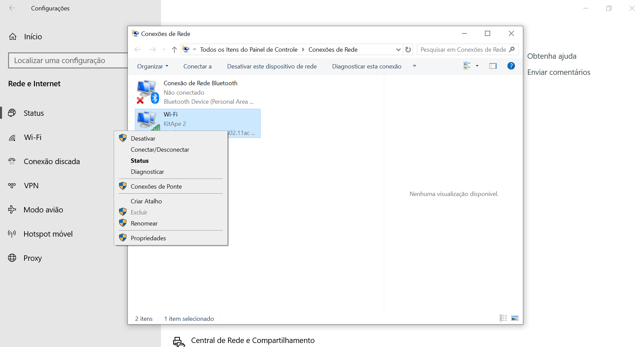Image resolution: width=644 pixels, height=347 pixels.
Task: Switch to large icons view in status bar
Action: [x=515, y=318]
